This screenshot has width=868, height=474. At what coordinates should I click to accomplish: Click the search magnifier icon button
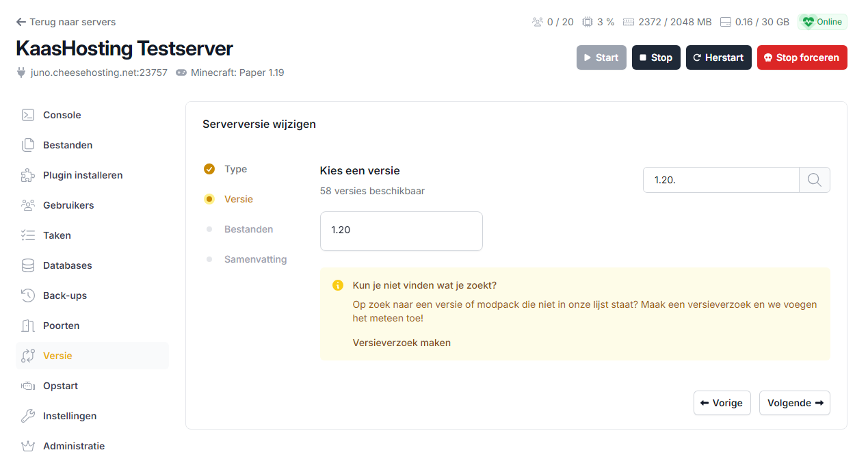[x=814, y=180]
